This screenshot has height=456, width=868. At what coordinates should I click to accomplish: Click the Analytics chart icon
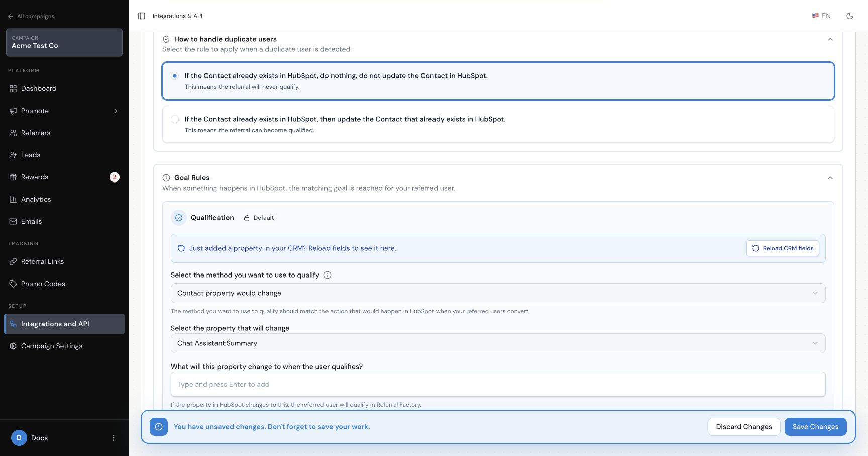[x=13, y=199]
